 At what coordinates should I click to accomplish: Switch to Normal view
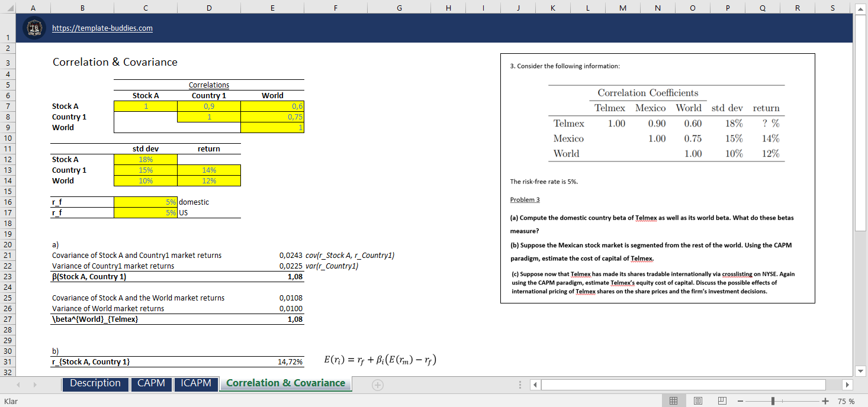coord(673,401)
